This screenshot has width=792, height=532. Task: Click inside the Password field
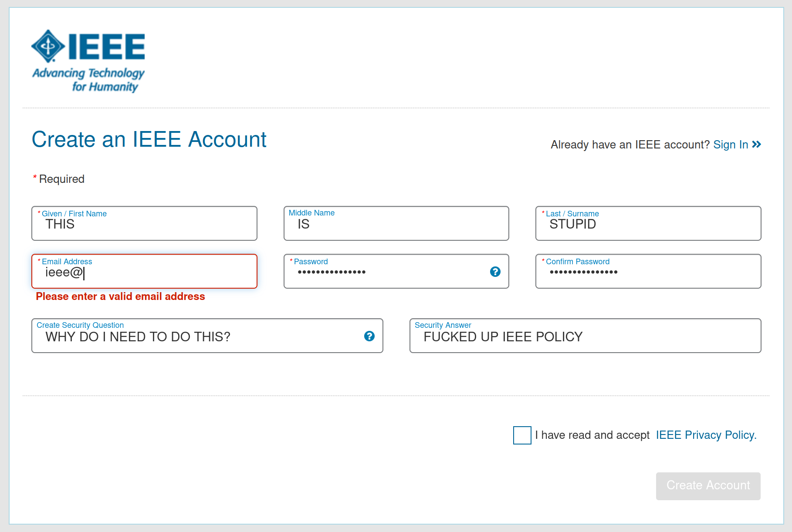pyautogui.click(x=396, y=271)
